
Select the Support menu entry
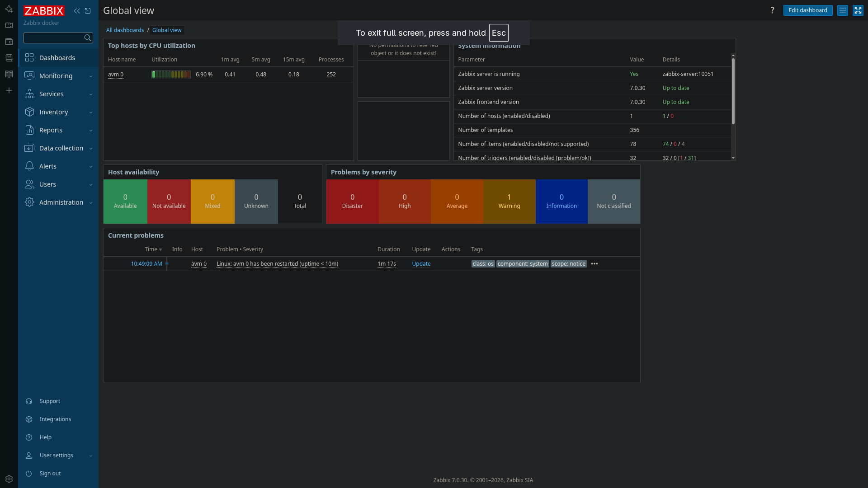click(50, 401)
